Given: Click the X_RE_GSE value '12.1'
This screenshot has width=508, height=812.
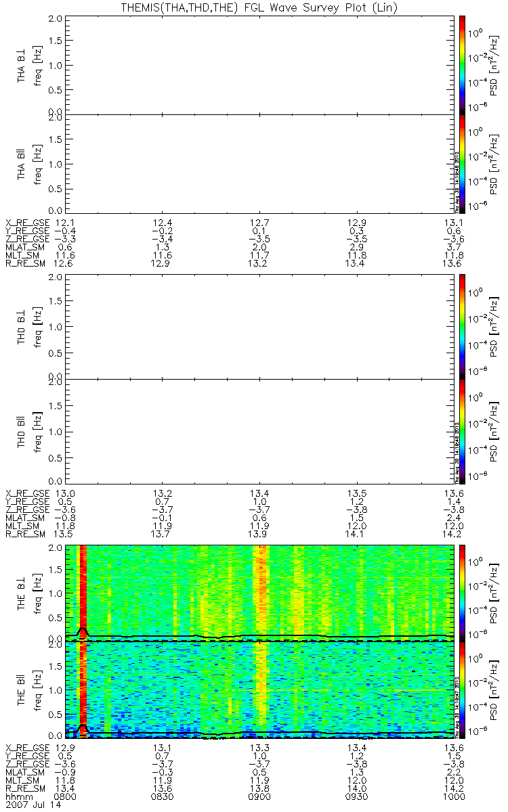Looking at the screenshot, I should tap(66, 223).
